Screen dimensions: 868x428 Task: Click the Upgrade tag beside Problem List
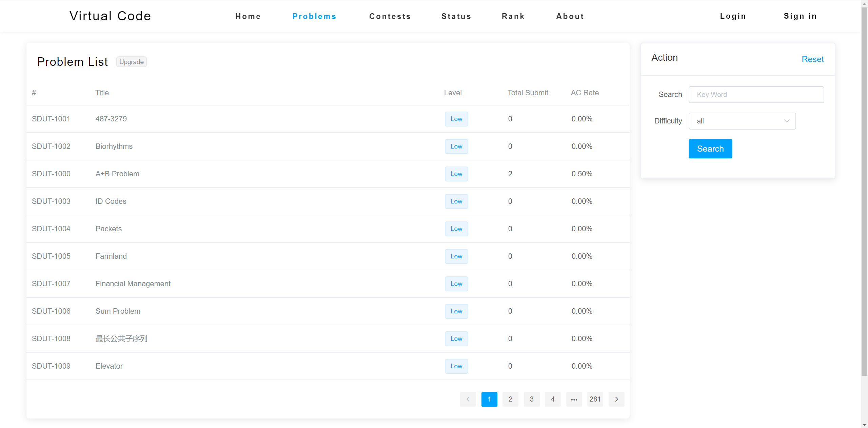[x=131, y=62]
